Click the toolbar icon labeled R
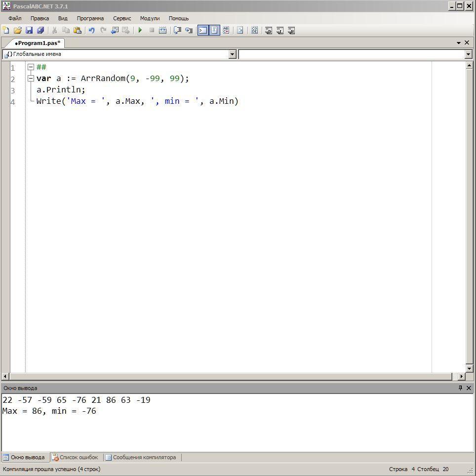Screen dimensions: 476x476 point(291,30)
